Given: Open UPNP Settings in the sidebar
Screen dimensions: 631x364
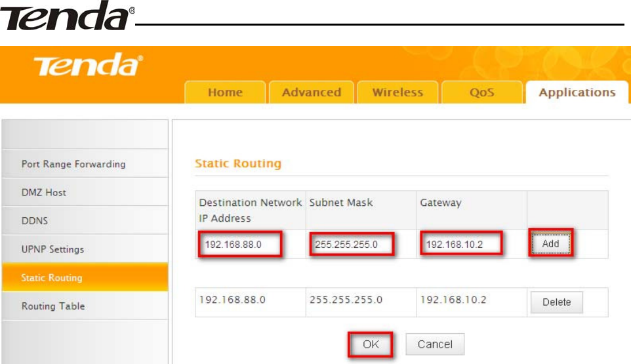Looking at the screenshot, I should pos(85,249).
